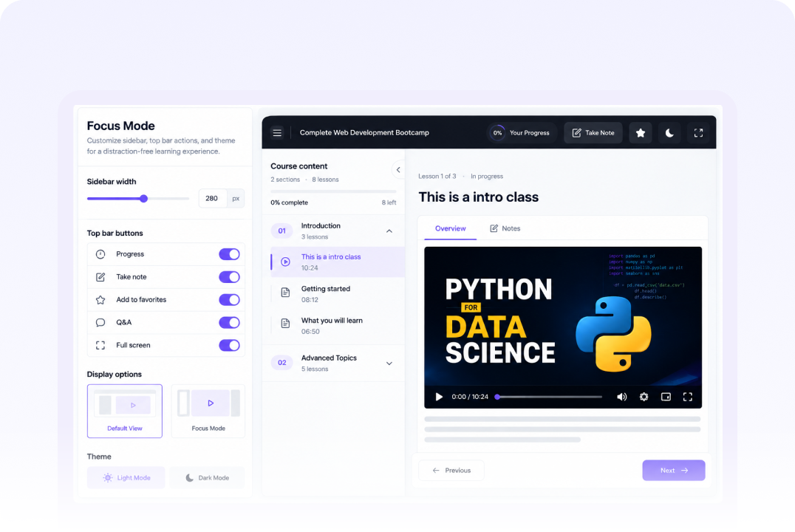
Task: Switch to the Overview tab
Action: click(450, 229)
